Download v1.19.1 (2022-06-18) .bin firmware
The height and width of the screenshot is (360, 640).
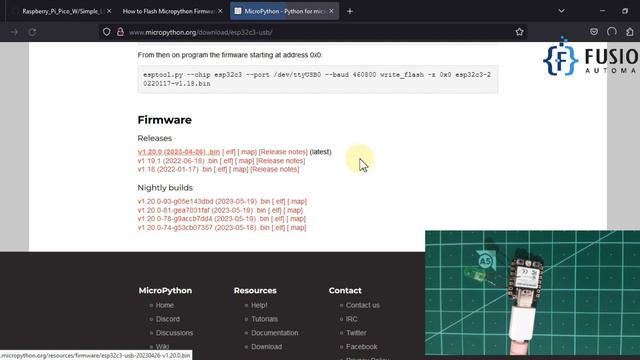[178, 161]
